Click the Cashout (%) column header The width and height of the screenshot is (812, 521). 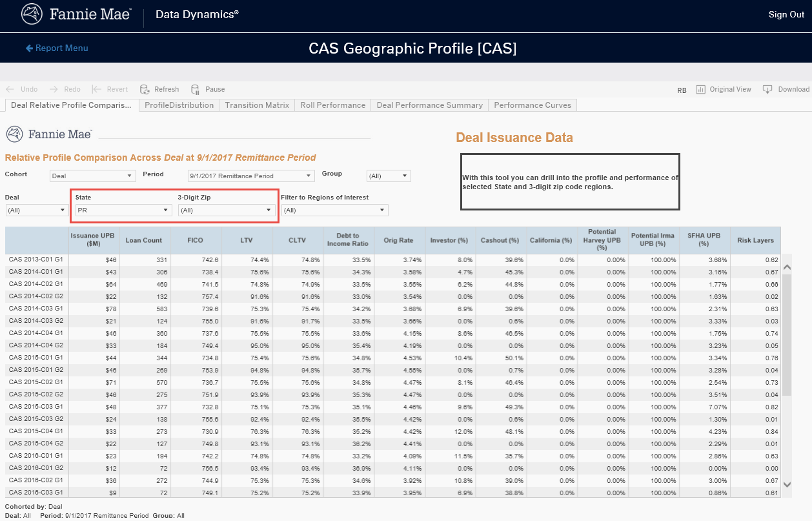pyautogui.click(x=500, y=240)
